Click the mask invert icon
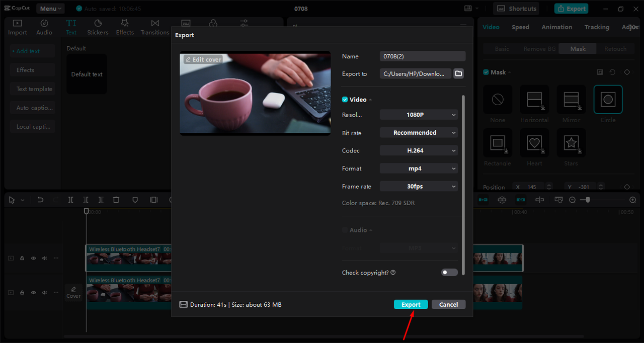The width and height of the screenshot is (644, 343). (x=600, y=72)
